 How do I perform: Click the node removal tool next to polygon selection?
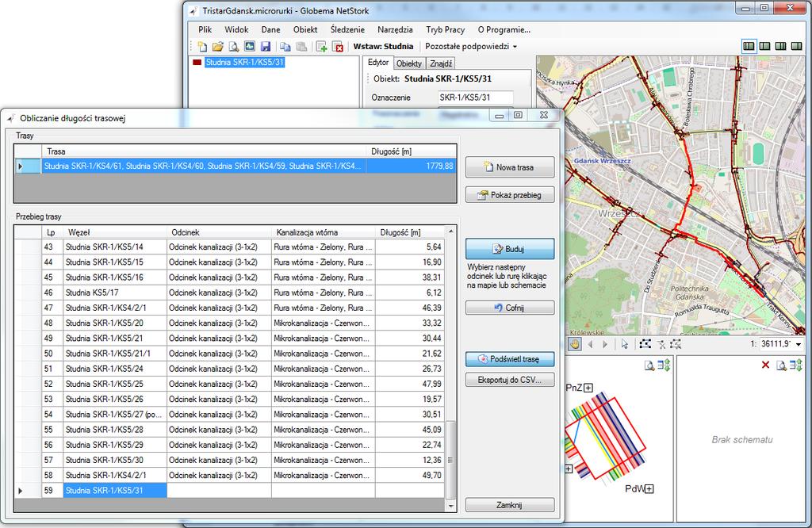coord(661,344)
